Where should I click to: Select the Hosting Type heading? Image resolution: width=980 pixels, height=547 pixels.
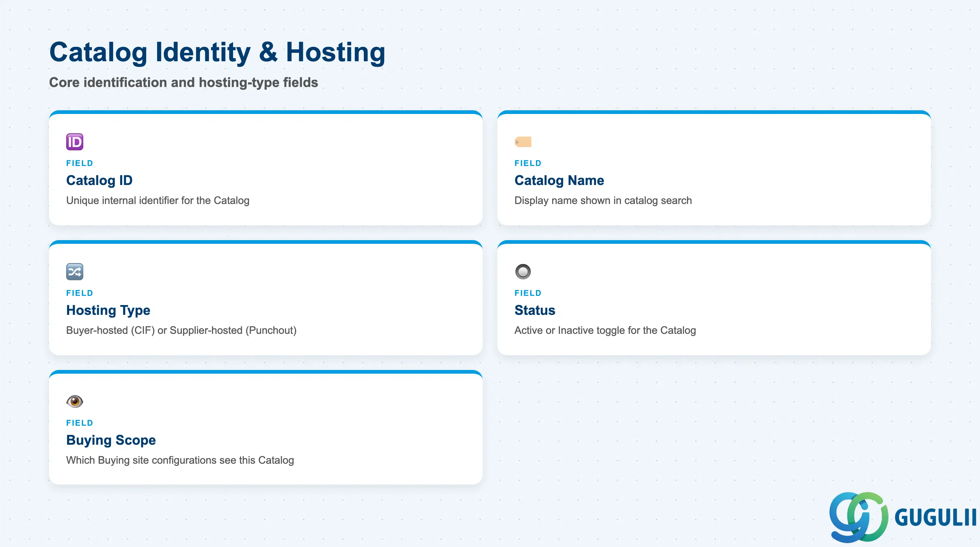click(108, 310)
